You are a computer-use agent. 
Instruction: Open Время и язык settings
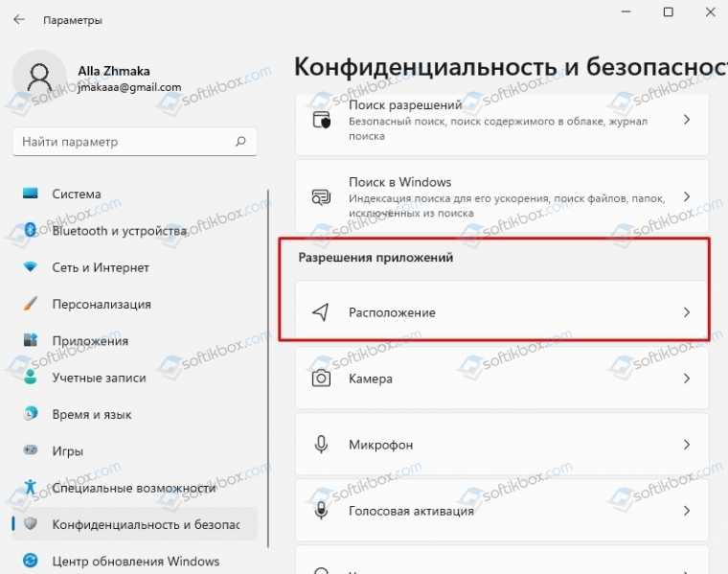(x=135, y=414)
